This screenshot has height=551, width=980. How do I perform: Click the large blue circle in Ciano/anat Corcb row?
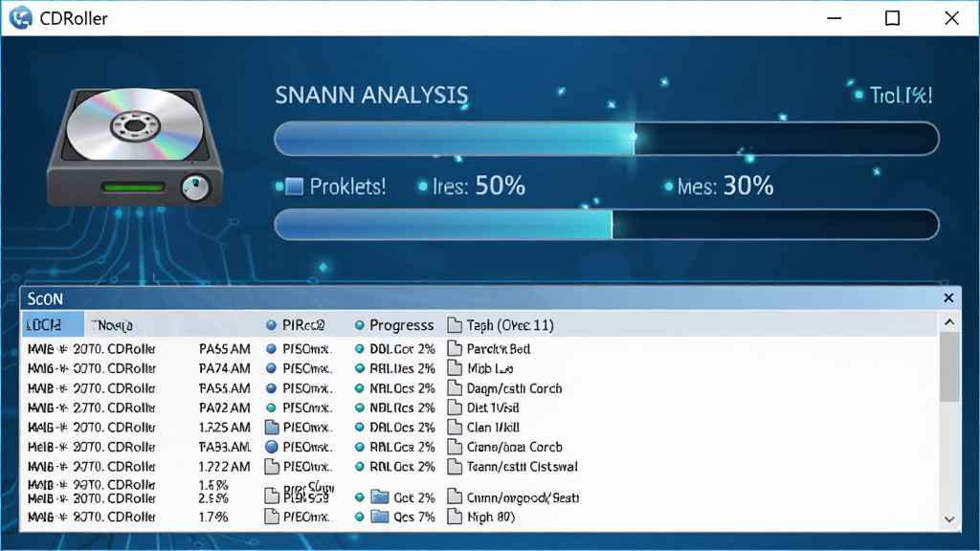(271, 447)
